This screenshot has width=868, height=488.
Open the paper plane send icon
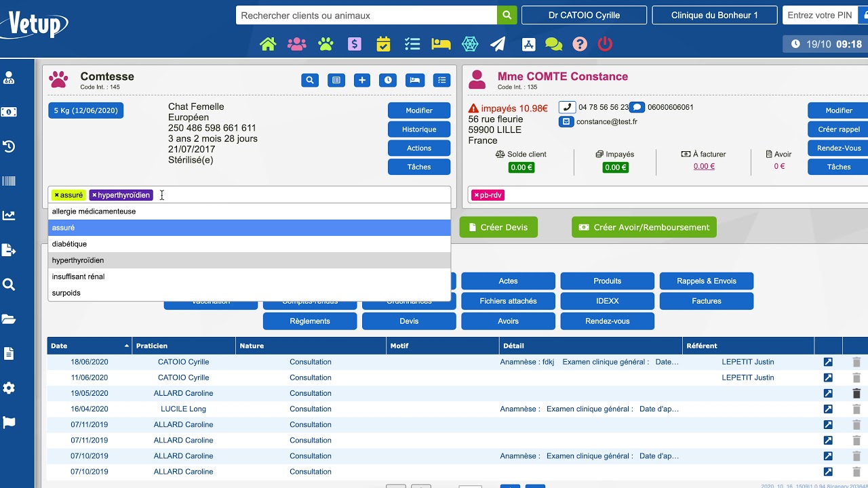(498, 44)
